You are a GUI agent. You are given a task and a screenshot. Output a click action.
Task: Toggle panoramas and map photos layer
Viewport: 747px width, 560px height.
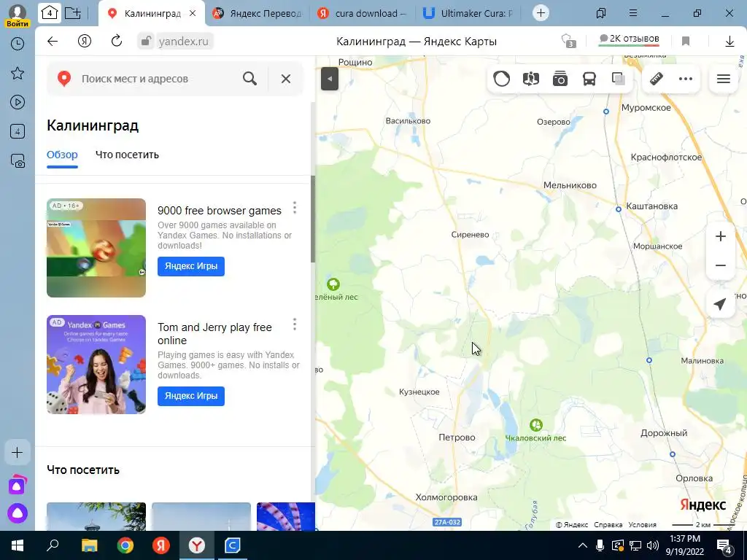[531, 79]
